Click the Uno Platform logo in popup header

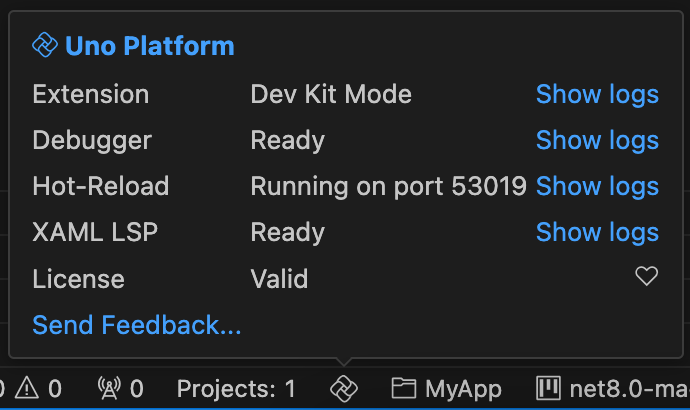click(45, 45)
